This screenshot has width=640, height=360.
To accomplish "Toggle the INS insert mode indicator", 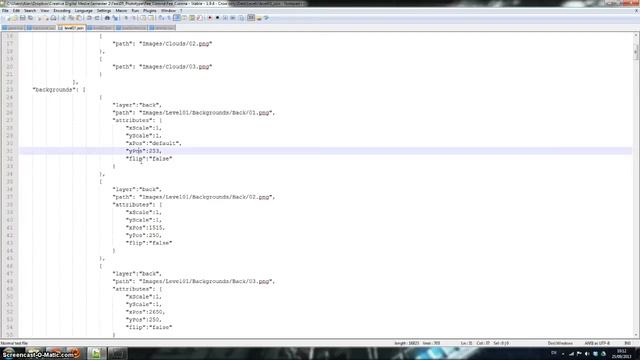I will [x=627, y=343].
